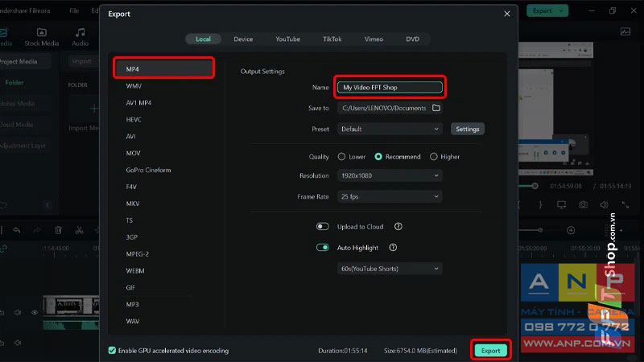Open Frame Rate 25 fps dropdown
The image size is (644, 362).
click(390, 196)
